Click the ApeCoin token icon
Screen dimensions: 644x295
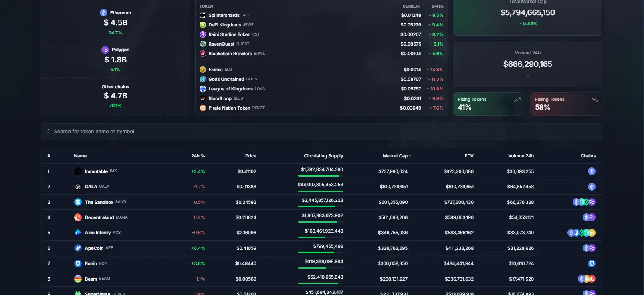(x=78, y=248)
